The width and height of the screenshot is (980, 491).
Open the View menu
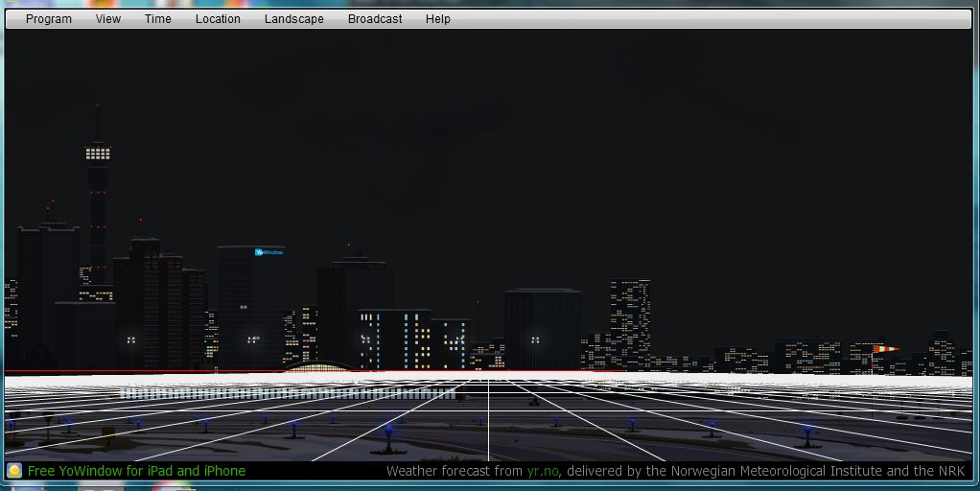[x=108, y=19]
